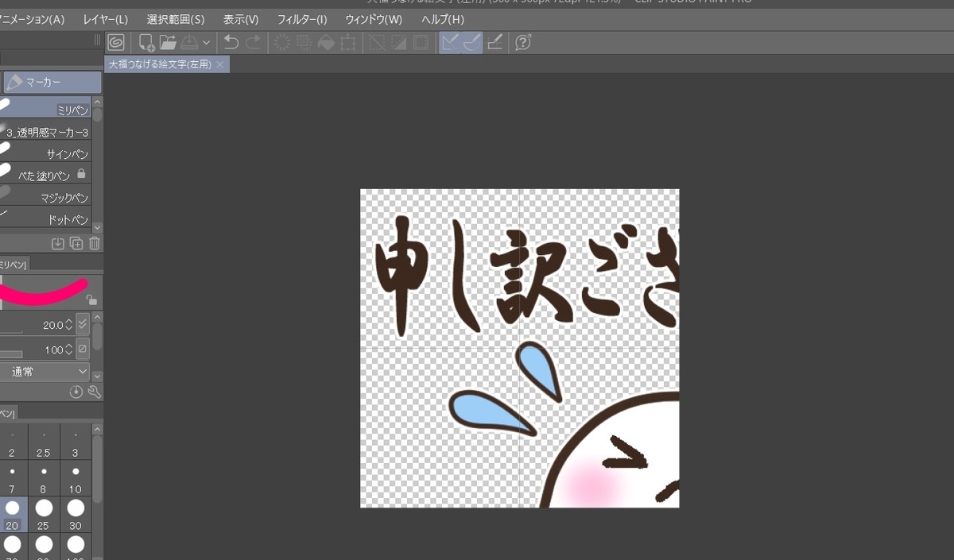Click lock icon on べた塗りペン

click(81, 173)
